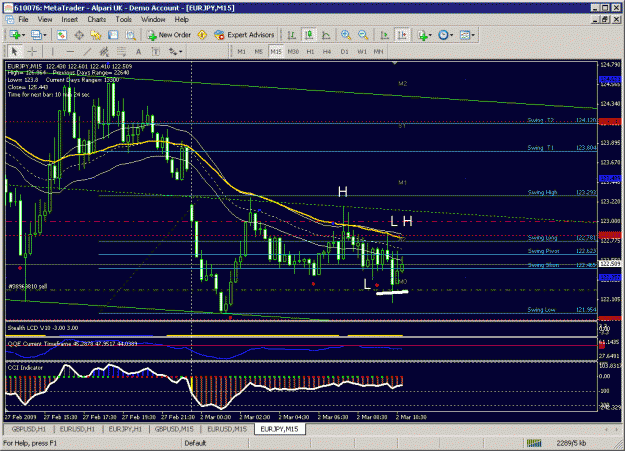Click the Zoom In magnifier icon

(346, 35)
